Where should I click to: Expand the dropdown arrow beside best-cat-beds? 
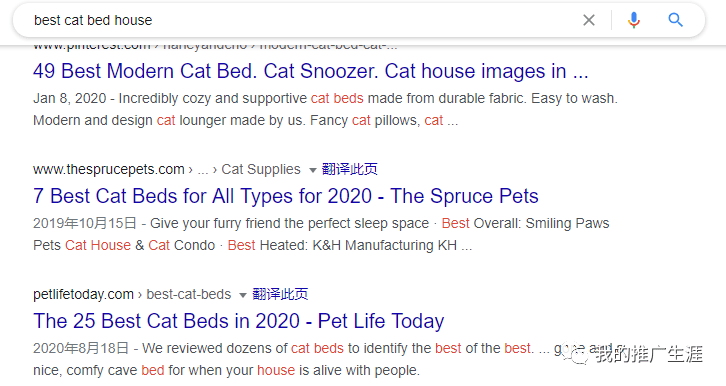[x=243, y=295]
